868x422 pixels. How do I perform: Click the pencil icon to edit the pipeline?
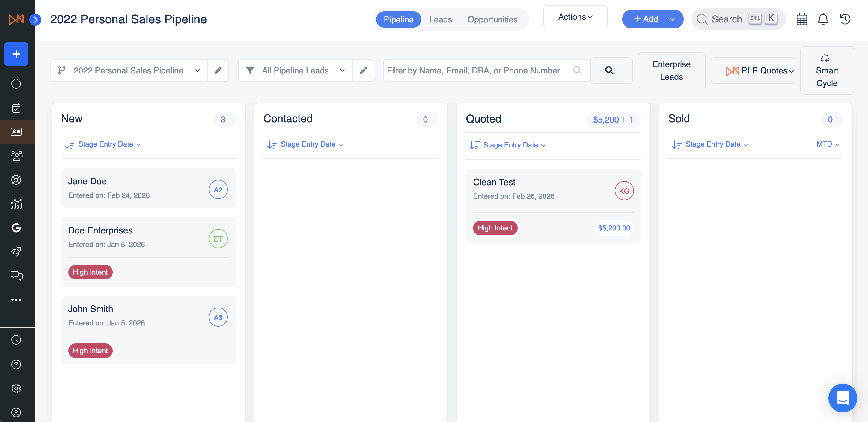(x=218, y=70)
